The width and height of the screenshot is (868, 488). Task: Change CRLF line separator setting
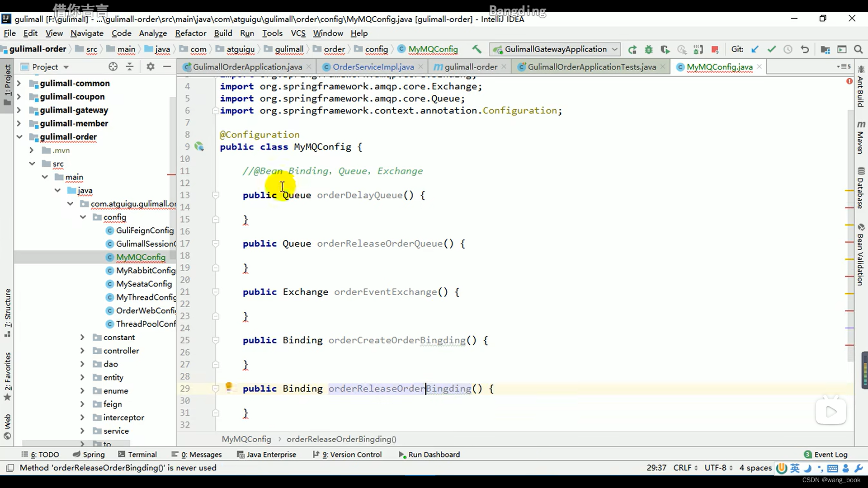pos(685,468)
